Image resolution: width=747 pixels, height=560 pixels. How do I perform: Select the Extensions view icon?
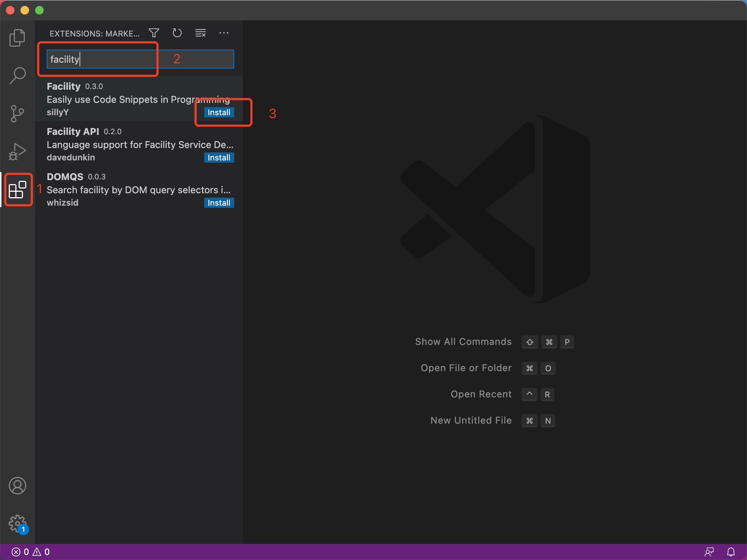pos(17,190)
